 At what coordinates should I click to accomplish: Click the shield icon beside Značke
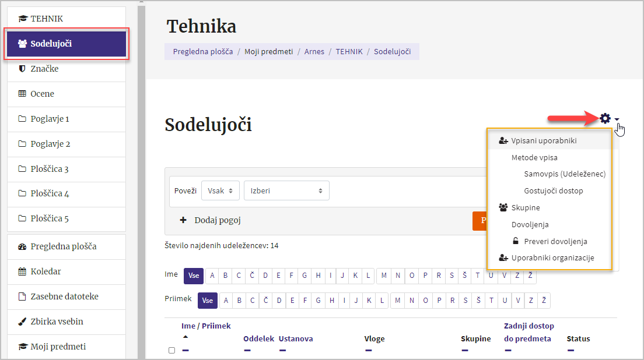click(22, 69)
